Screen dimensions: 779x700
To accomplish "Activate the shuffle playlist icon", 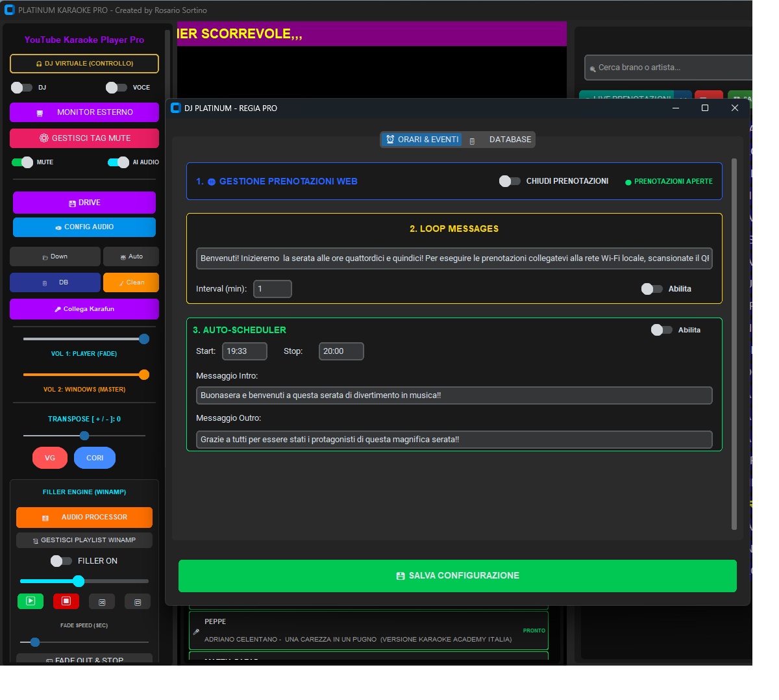I will 102,601.
